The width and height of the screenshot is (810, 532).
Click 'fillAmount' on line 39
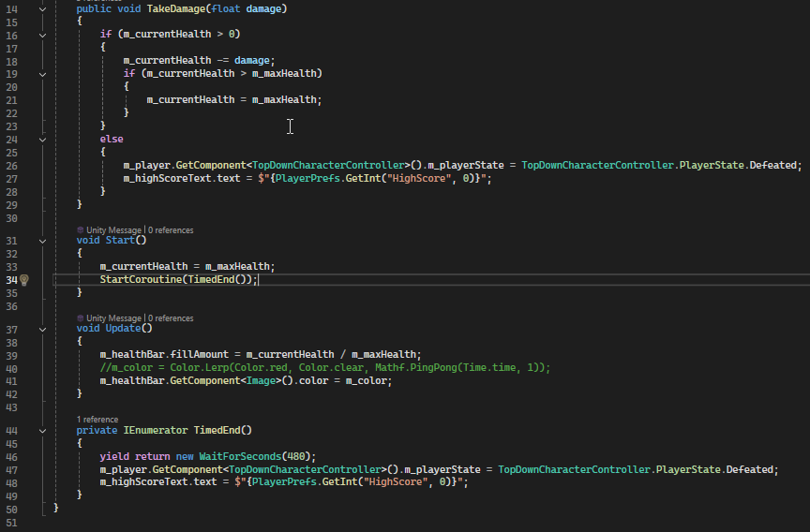[x=200, y=354]
